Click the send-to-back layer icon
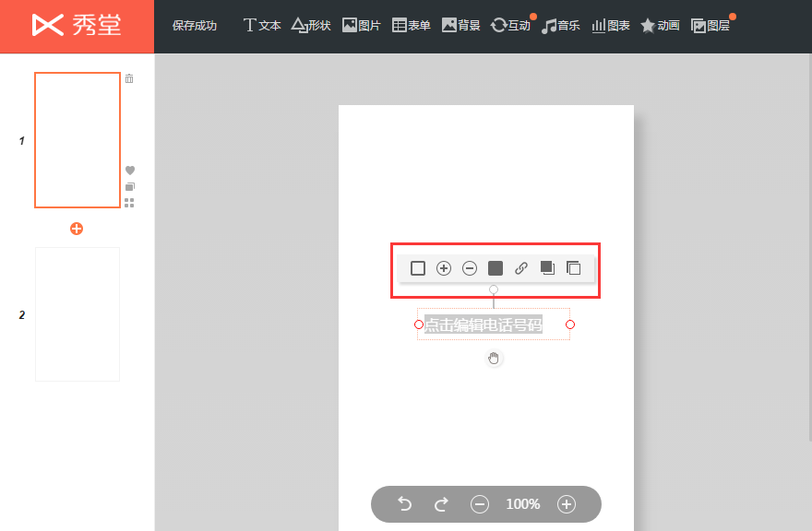Image resolution: width=812 pixels, height=531 pixels. [573, 268]
